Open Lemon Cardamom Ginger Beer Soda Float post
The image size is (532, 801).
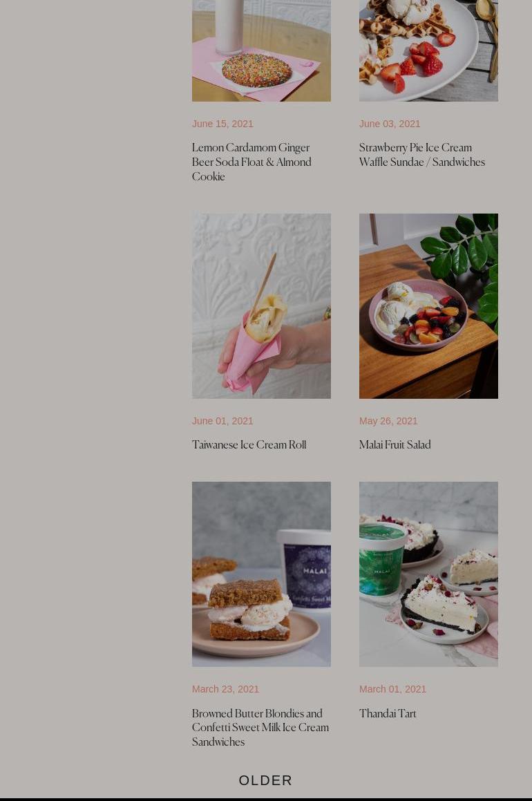251,162
